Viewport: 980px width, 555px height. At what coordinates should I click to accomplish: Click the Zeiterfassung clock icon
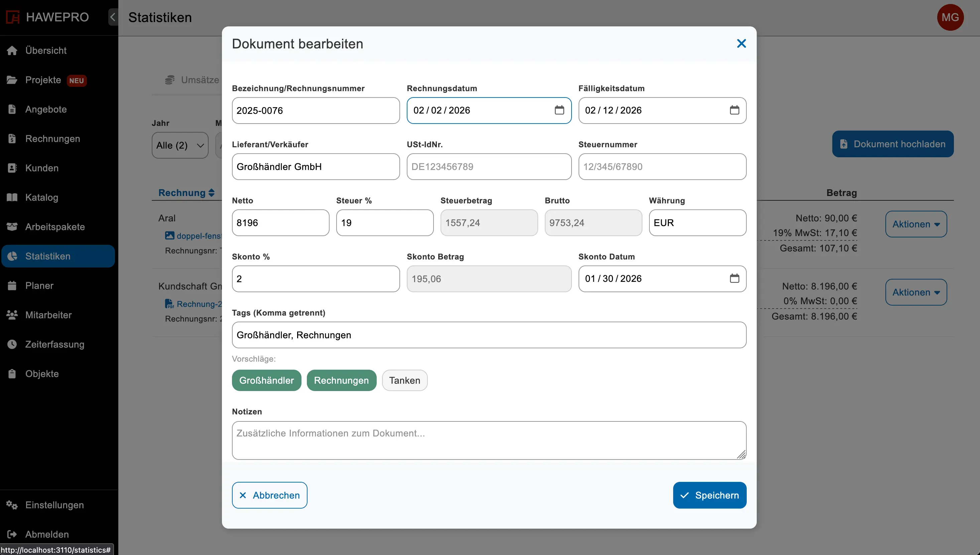(x=12, y=344)
